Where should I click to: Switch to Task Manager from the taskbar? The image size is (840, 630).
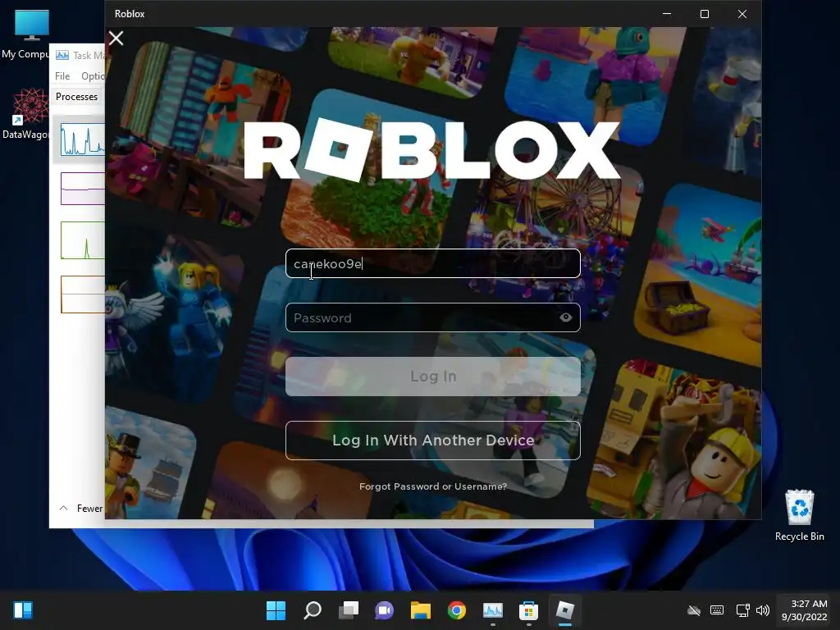[x=493, y=609]
